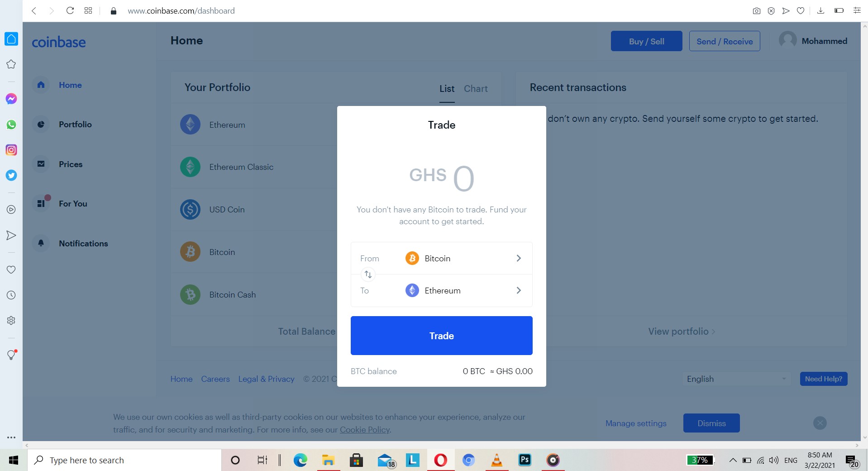Open browser sidebar settings gear
The image size is (868, 471).
(x=11, y=321)
